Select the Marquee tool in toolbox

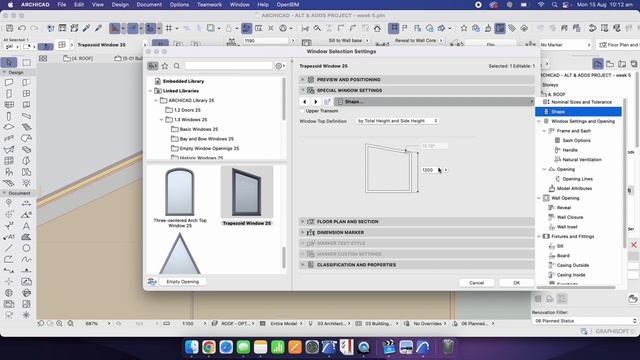[x=27, y=62]
